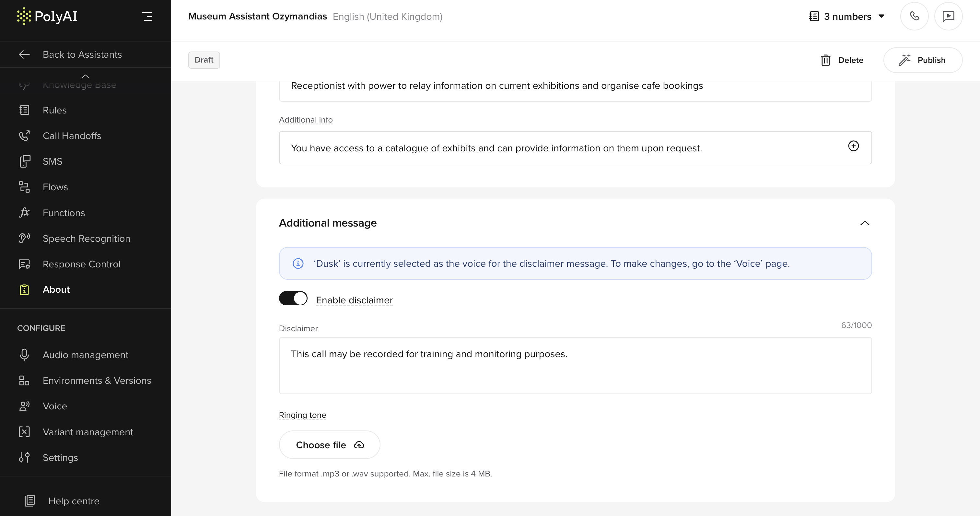
Task: Click the plus icon in Additional info field
Action: 853,146
